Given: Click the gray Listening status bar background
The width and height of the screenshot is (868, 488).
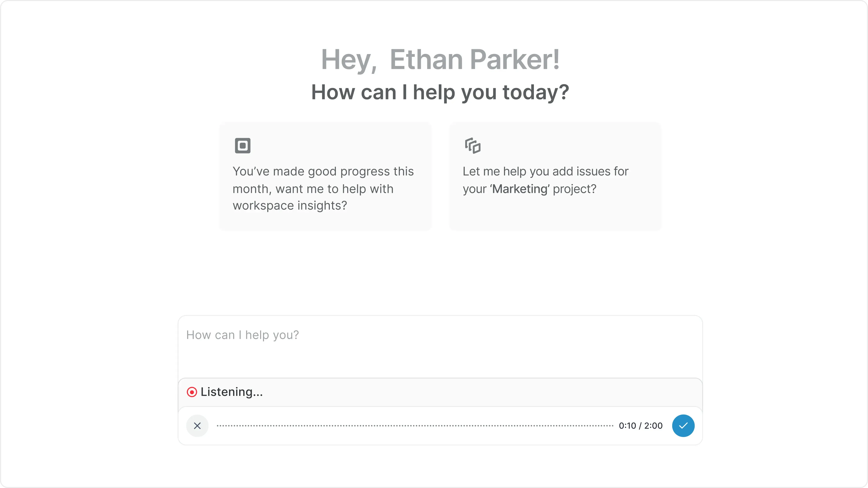Looking at the screenshot, I should [472, 392].
